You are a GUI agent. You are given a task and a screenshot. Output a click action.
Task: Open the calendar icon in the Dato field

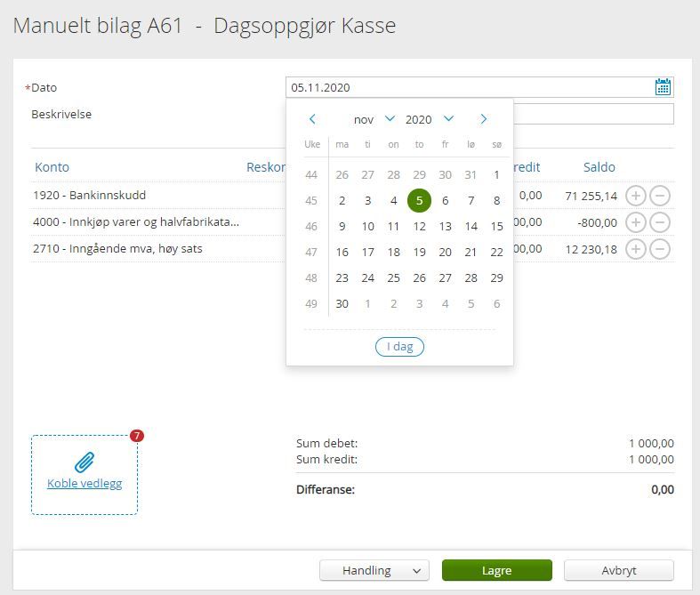tap(663, 87)
